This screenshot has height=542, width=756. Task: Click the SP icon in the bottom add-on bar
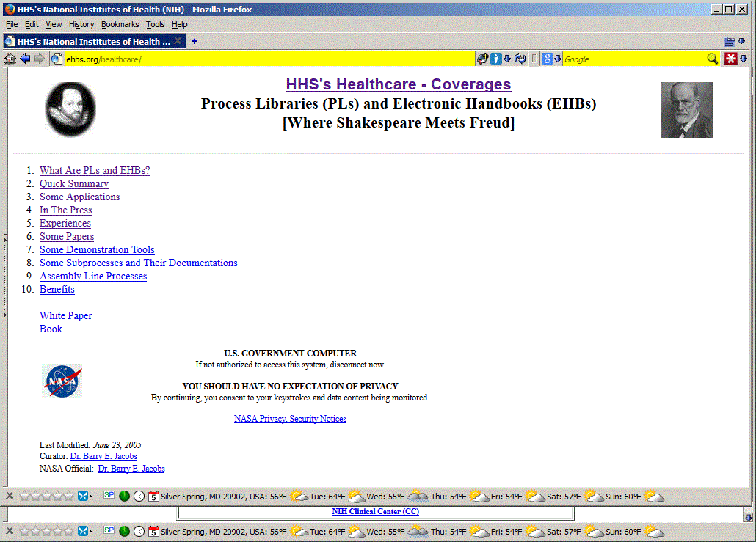109,530
